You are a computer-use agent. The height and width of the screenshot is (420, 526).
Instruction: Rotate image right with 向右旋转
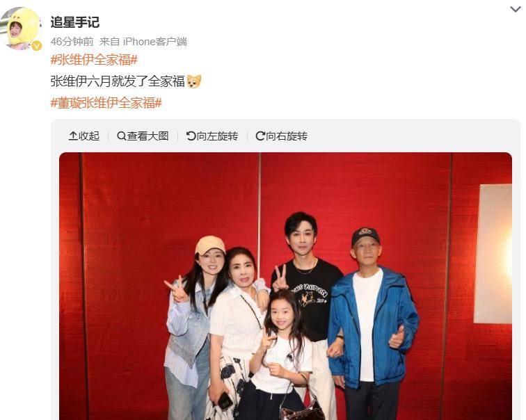tap(282, 136)
